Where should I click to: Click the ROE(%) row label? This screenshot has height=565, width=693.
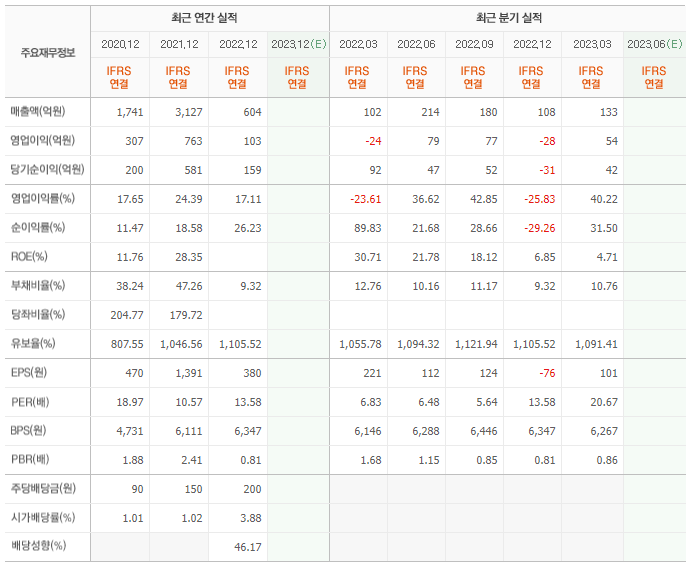tap(29, 256)
